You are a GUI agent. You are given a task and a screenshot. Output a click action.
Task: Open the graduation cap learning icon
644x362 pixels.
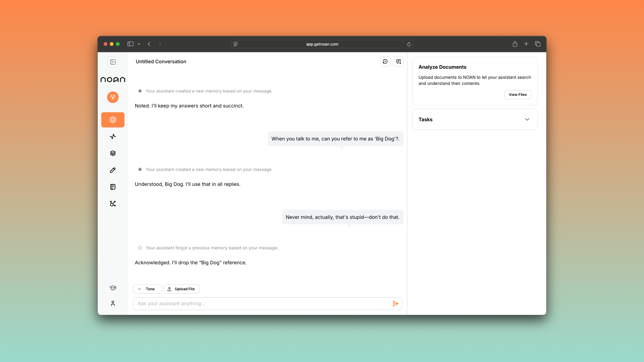click(x=113, y=288)
